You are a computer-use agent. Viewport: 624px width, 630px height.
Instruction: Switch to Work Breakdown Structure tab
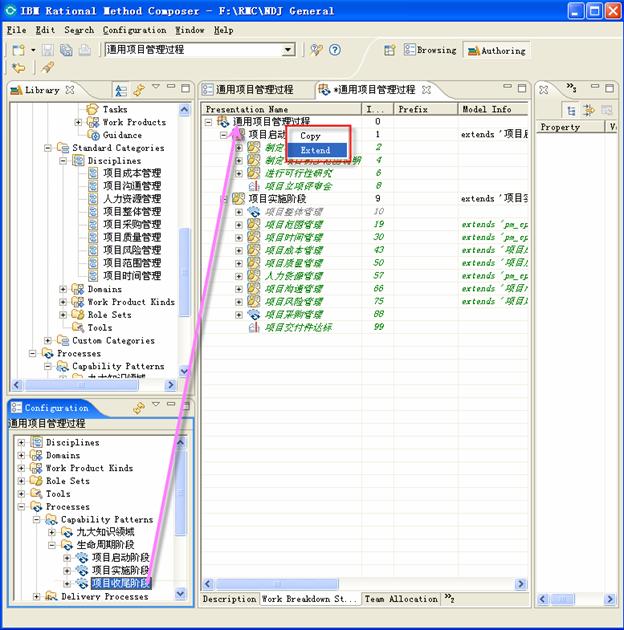pos(309,599)
